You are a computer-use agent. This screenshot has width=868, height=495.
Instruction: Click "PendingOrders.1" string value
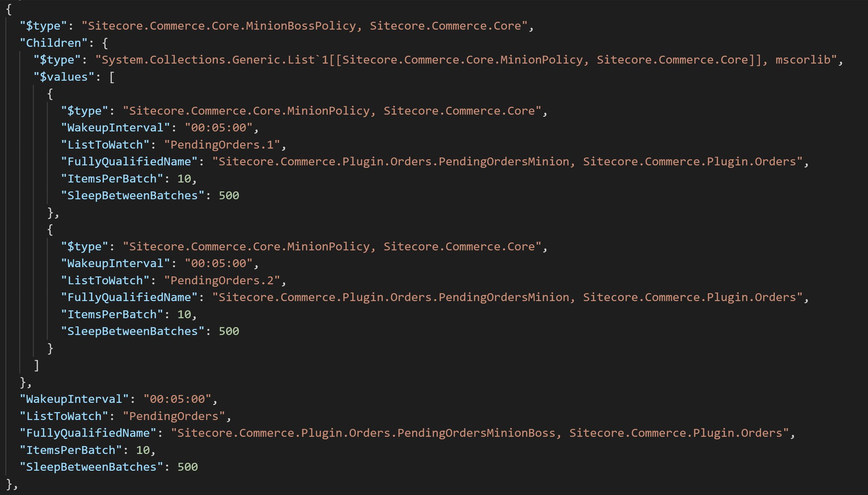pos(222,145)
